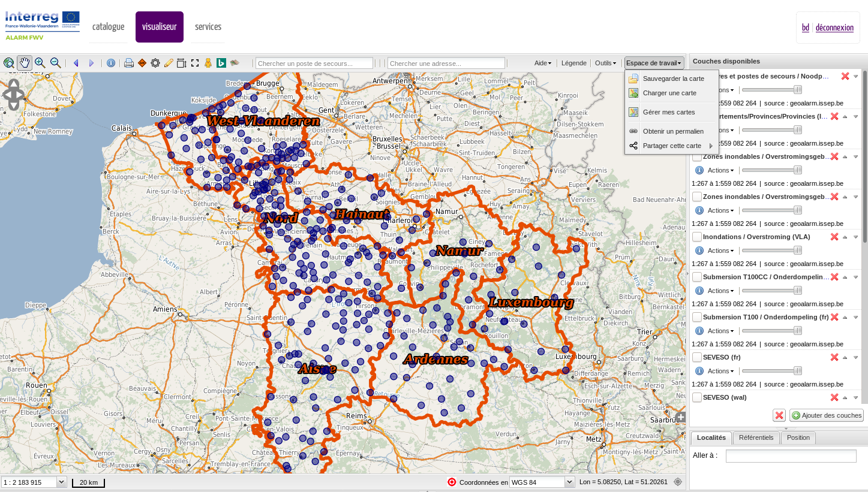Switch to the Référentiels tab
This screenshot has height=492, width=868.
756,438
